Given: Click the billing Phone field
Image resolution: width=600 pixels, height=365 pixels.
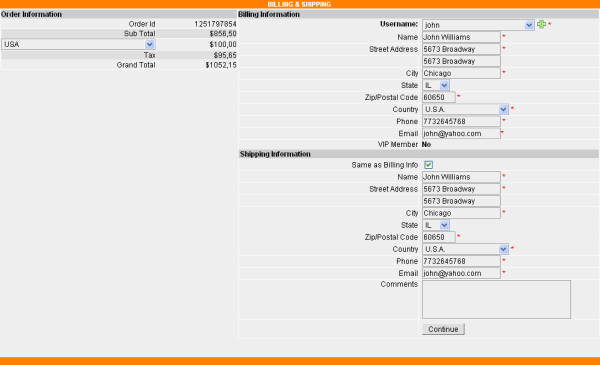Looking at the screenshot, I should point(461,121).
